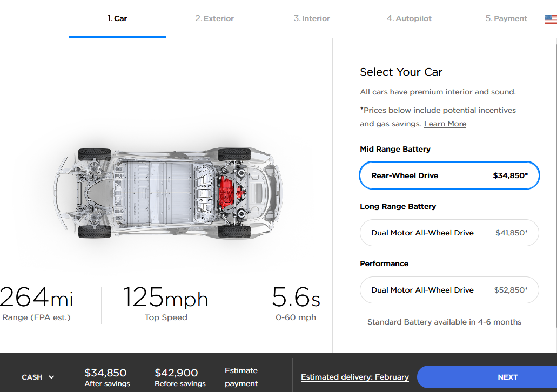The width and height of the screenshot is (557, 392).
Task: Click the 5.6s 0-60 mph stat
Action: [x=296, y=303]
